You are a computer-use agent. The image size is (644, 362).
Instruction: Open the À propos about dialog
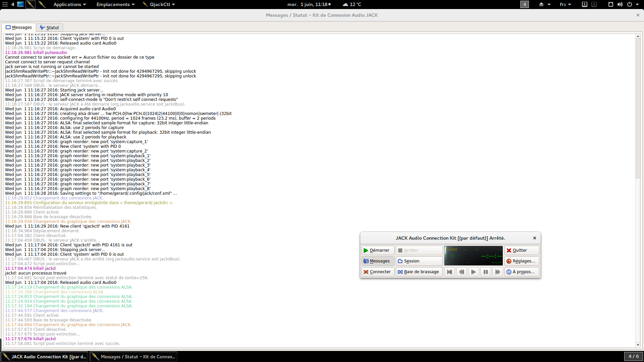522,272
